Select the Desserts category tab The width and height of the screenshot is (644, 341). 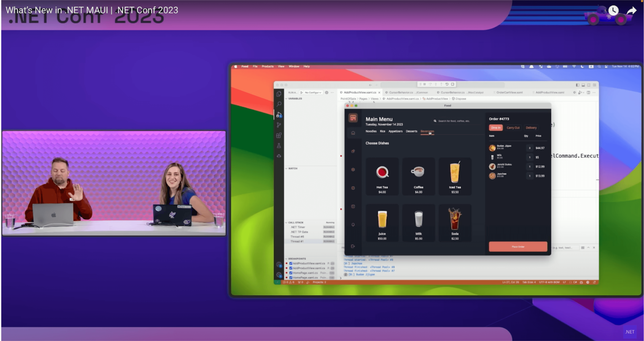[412, 131]
